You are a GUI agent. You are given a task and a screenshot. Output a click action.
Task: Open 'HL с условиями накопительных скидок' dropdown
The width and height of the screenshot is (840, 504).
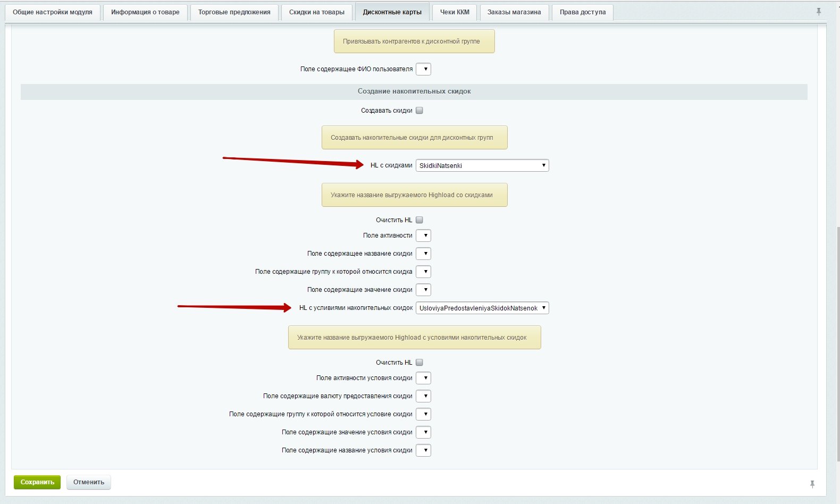coord(482,308)
